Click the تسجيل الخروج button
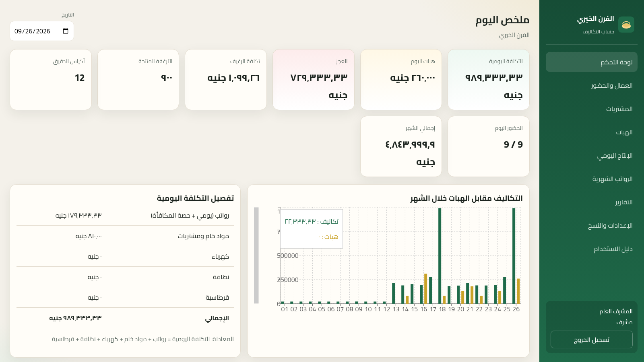Viewport: 644px width, 362px height. 592,339
